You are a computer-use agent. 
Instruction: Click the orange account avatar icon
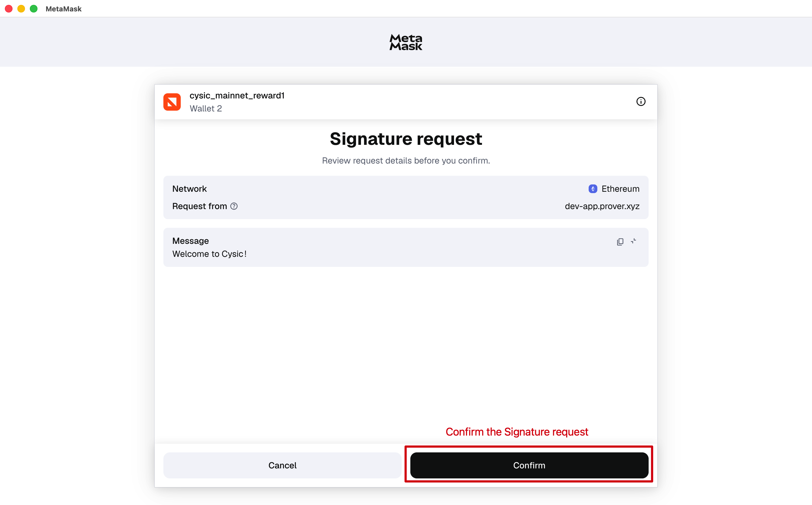point(172,102)
